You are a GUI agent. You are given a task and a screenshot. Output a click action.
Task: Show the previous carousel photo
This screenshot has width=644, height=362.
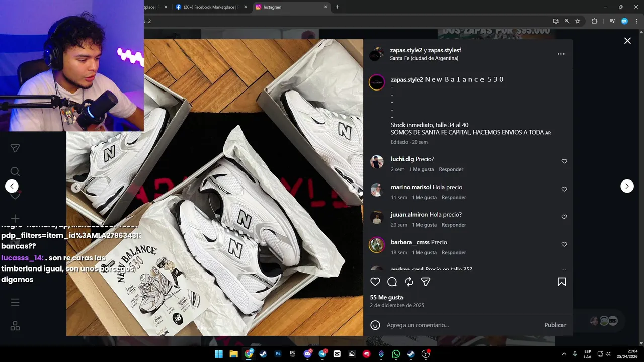pyautogui.click(x=76, y=188)
